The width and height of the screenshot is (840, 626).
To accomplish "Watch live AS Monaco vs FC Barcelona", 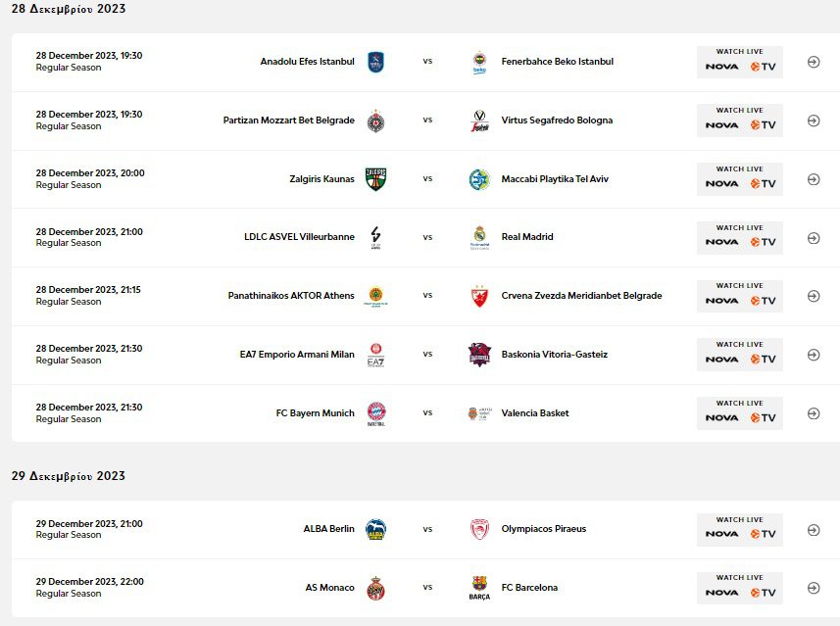I will (740, 588).
